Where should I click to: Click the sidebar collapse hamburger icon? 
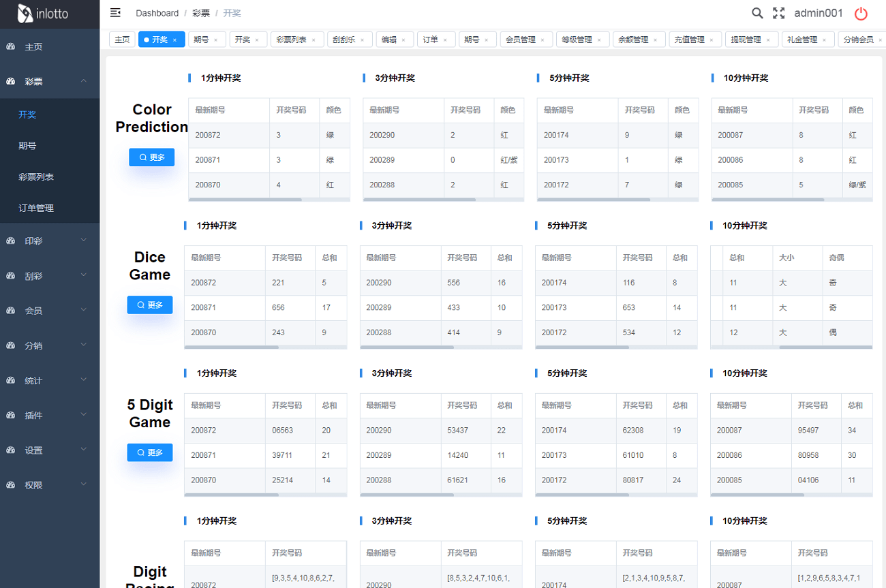[115, 13]
